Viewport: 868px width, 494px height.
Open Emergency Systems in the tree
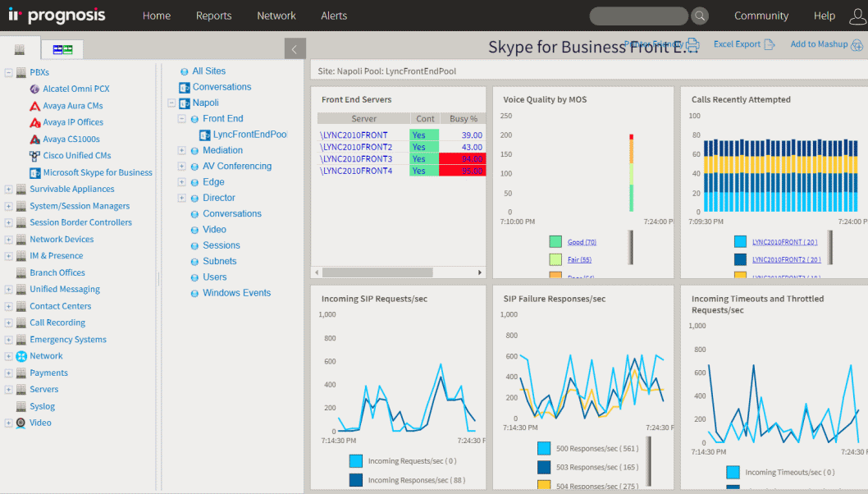68,340
